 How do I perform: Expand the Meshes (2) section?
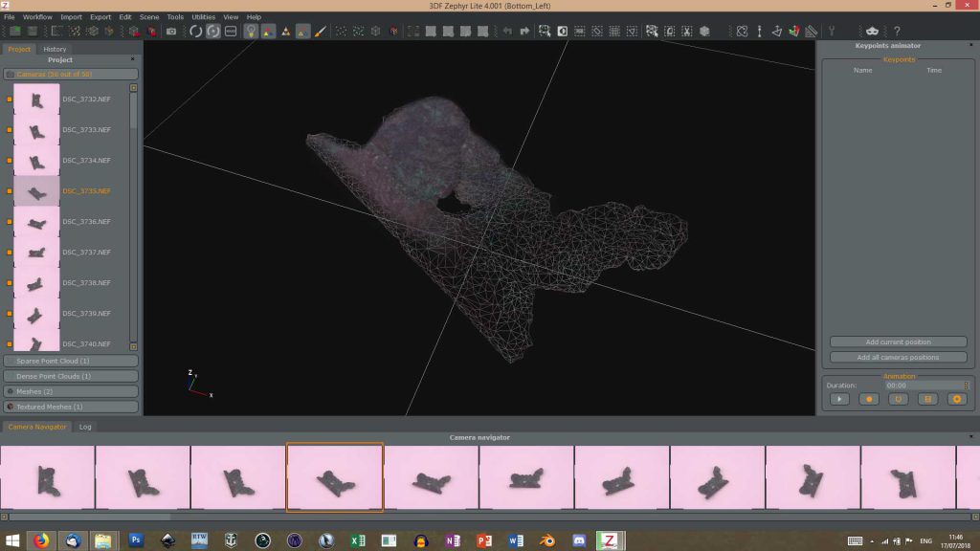coord(71,391)
